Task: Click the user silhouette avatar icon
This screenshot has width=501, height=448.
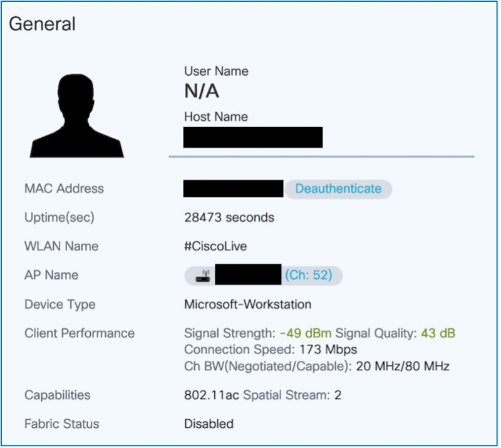Action: pos(76,115)
